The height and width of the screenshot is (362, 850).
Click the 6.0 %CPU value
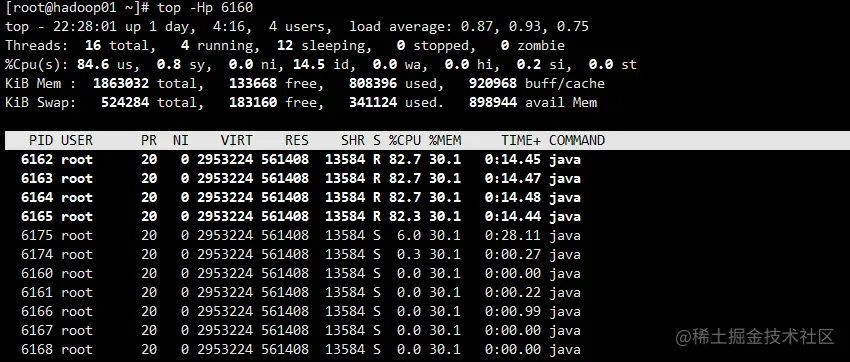pyautogui.click(x=409, y=235)
